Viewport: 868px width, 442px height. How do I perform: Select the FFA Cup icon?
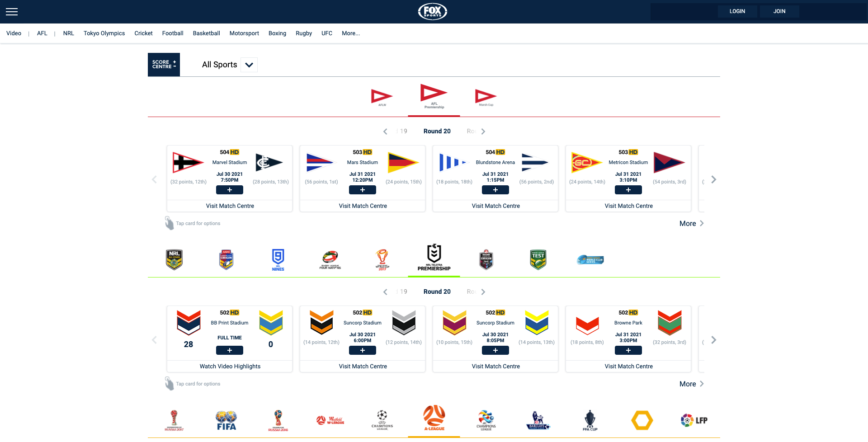pos(590,420)
